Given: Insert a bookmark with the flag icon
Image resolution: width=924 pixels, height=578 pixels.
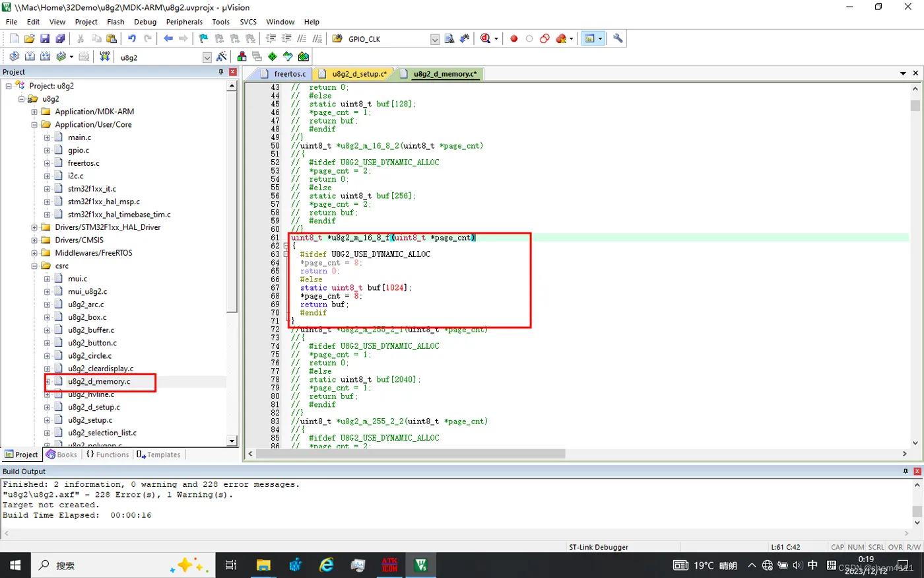Looking at the screenshot, I should click(203, 39).
